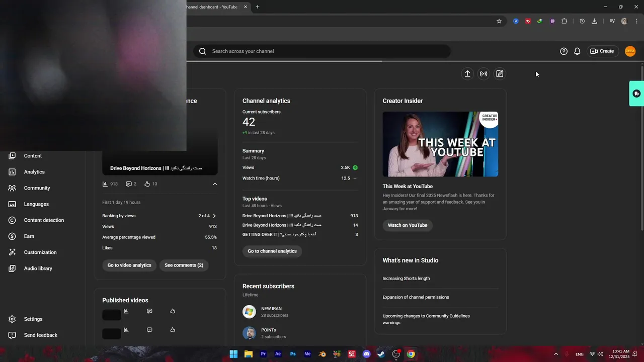Click the Go live broadcast icon
Screen dimensions: 644x362
[x=484, y=74]
